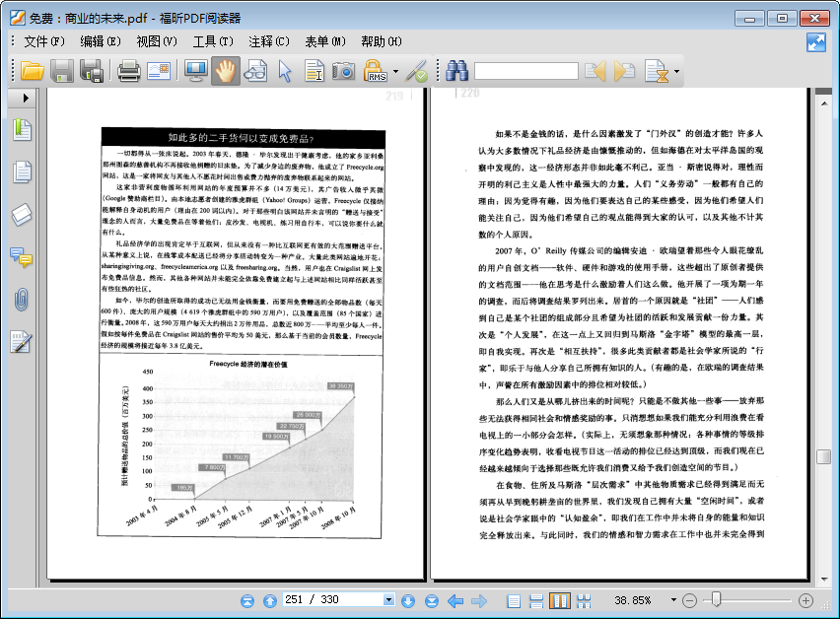Image resolution: width=840 pixels, height=619 pixels.
Task: Open the Comments panel
Action: pos(22,257)
